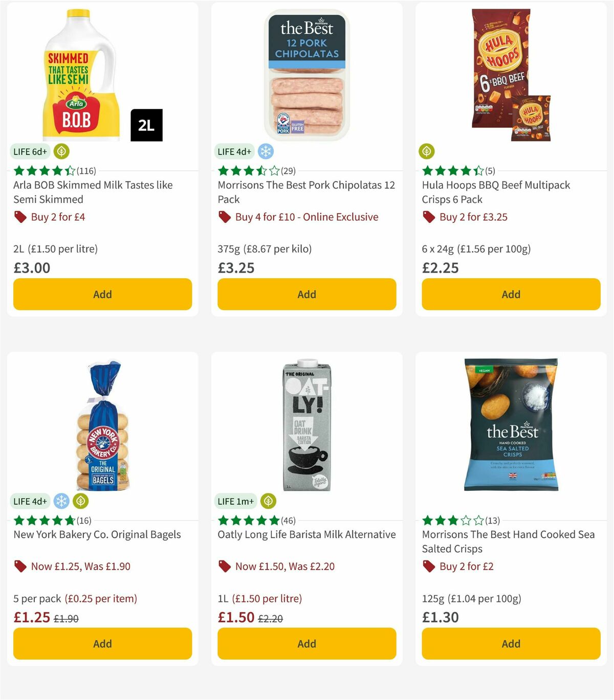The image size is (614, 700).
Task: Click the offer tag icon on Buy 2 for £2
Action: pyautogui.click(x=428, y=566)
